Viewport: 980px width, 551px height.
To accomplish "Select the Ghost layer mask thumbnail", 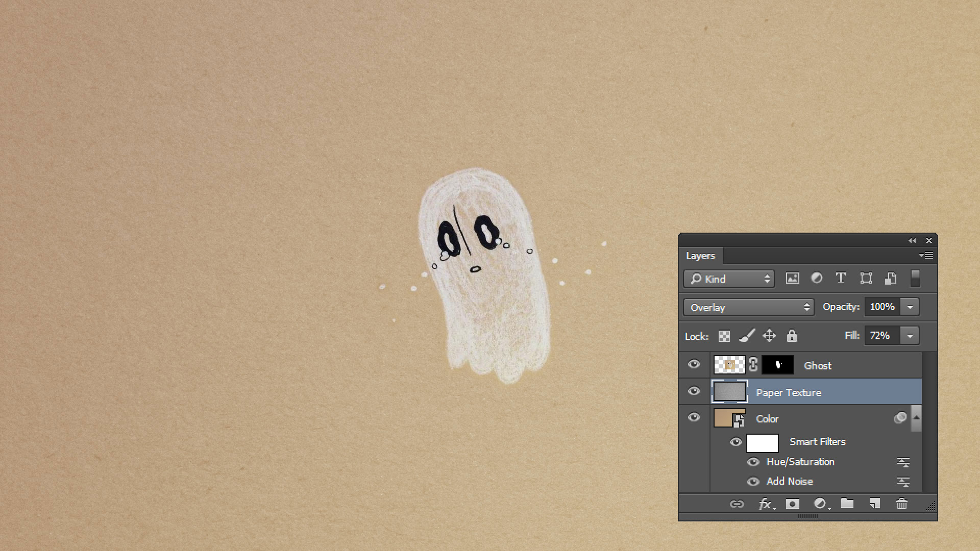I will [778, 365].
